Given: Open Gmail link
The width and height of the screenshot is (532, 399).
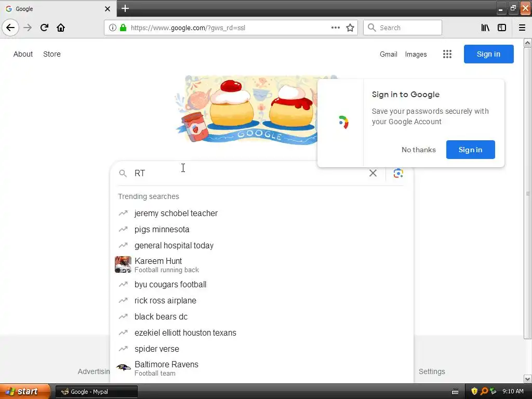Looking at the screenshot, I should 389,54.
